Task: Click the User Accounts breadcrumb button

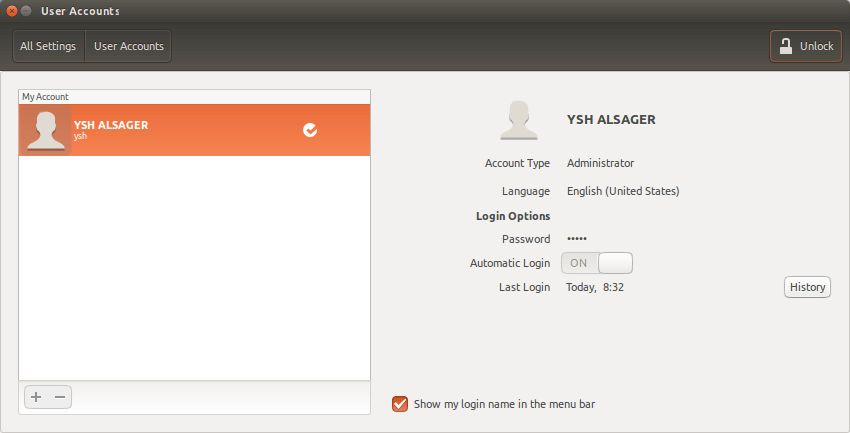Action: tap(128, 46)
